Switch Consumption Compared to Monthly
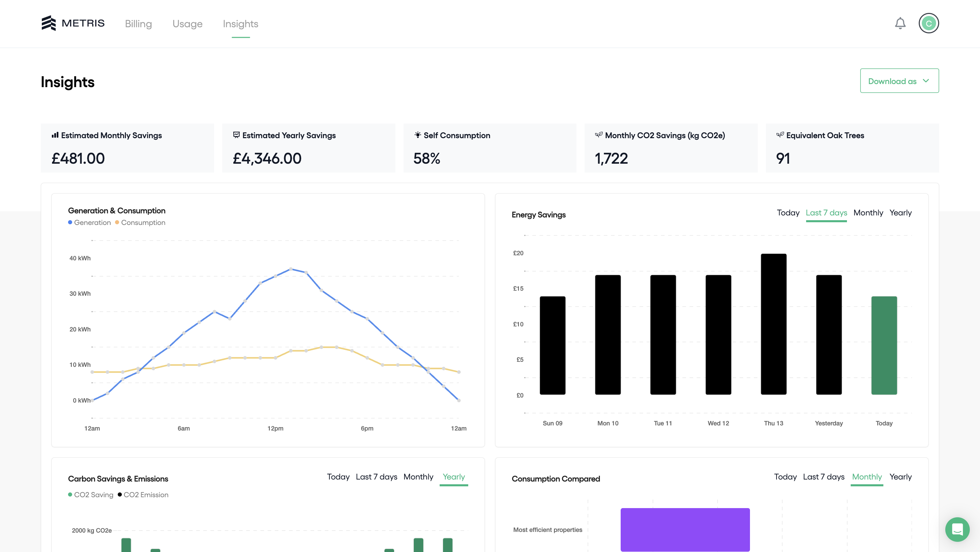The image size is (980, 552). 867,477
